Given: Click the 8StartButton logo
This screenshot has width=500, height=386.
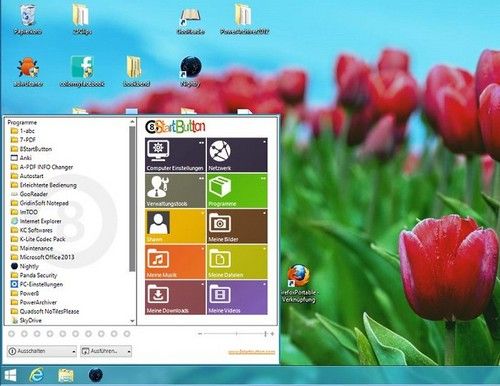Looking at the screenshot, I should 175,127.
